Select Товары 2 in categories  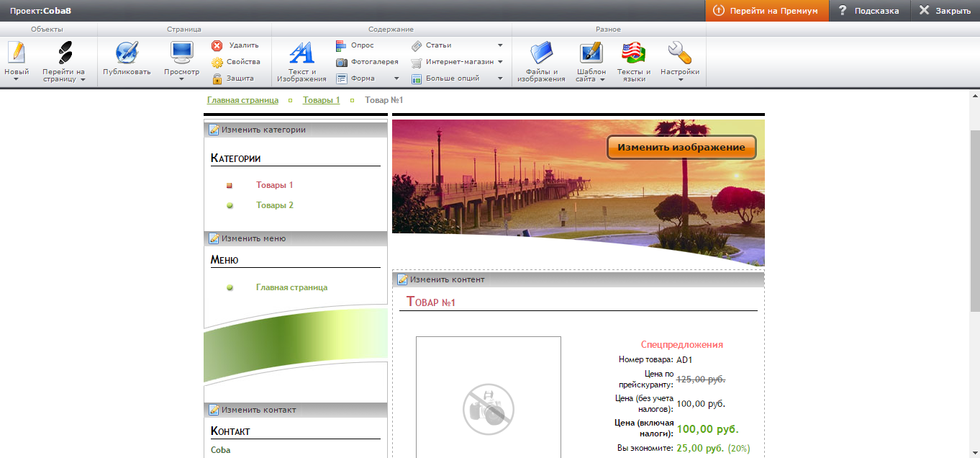click(274, 205)
